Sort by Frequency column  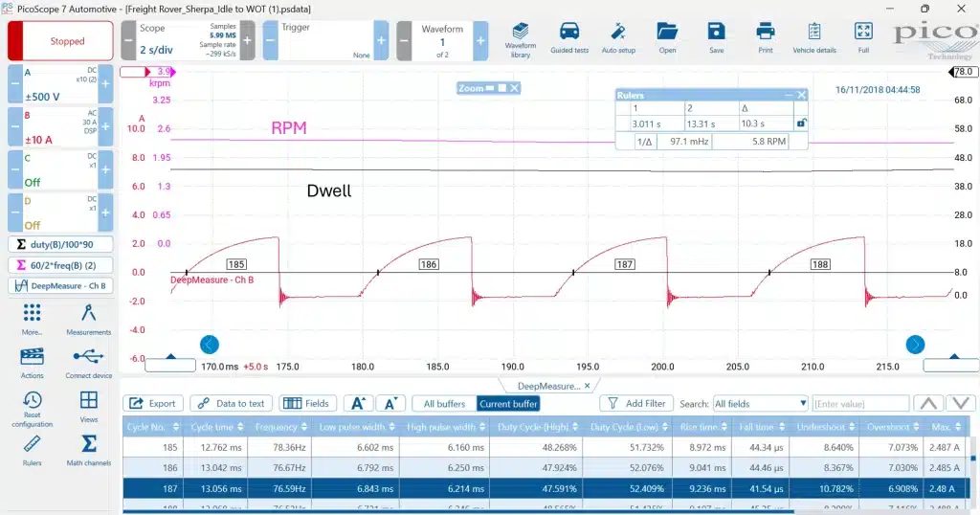click(x=280, y=427)
